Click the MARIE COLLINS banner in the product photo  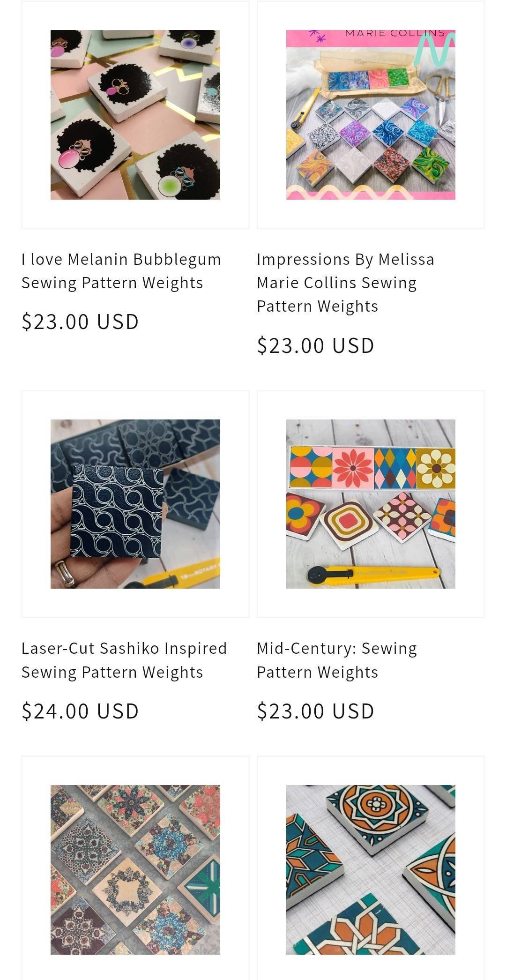(x=394, y=34)
